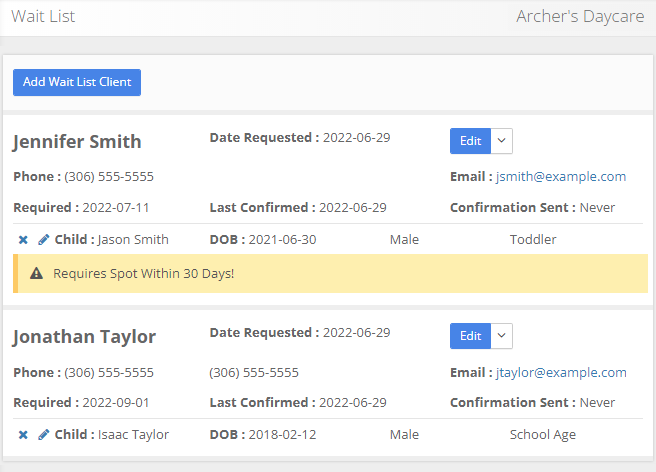
Task: Click the pencil icon beside Jason Smith
Action: (43, 240)
